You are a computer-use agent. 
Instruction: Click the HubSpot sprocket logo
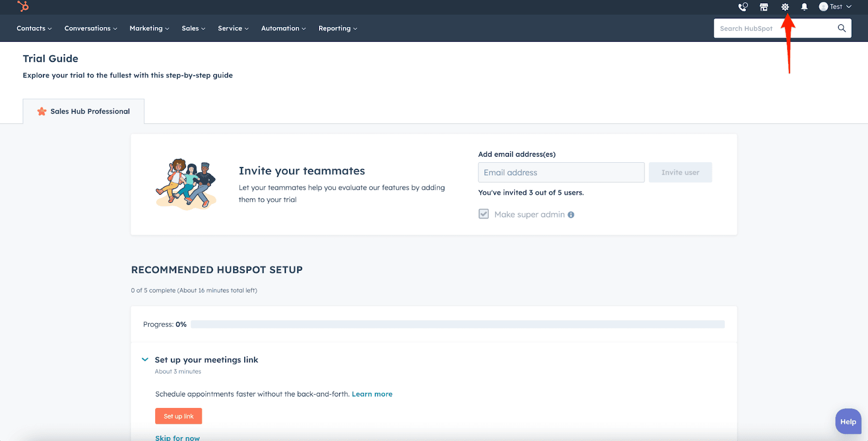click(x=23, y=7)
